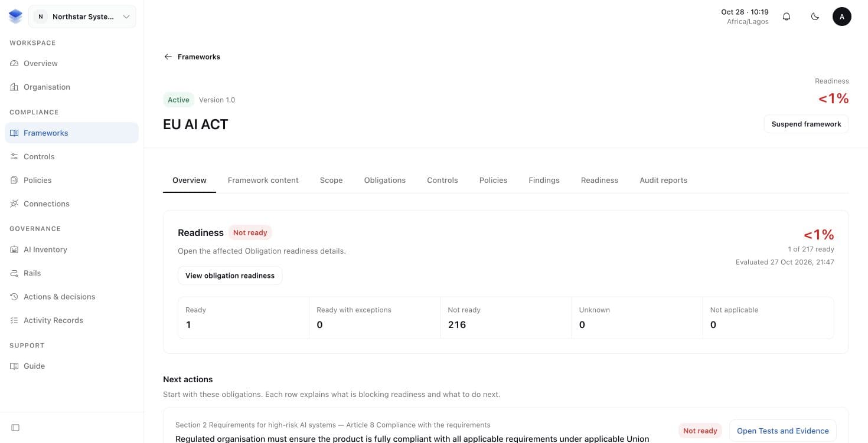This screenshot has width=868, height=443.
Task: Collapse the sidebar panel
Action: click(15, 428)
